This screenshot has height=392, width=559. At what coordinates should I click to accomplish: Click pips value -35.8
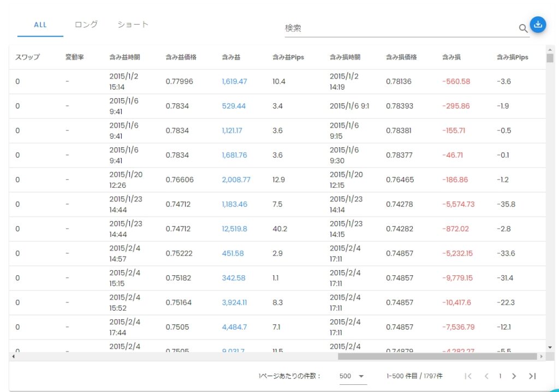click(506, 204)
